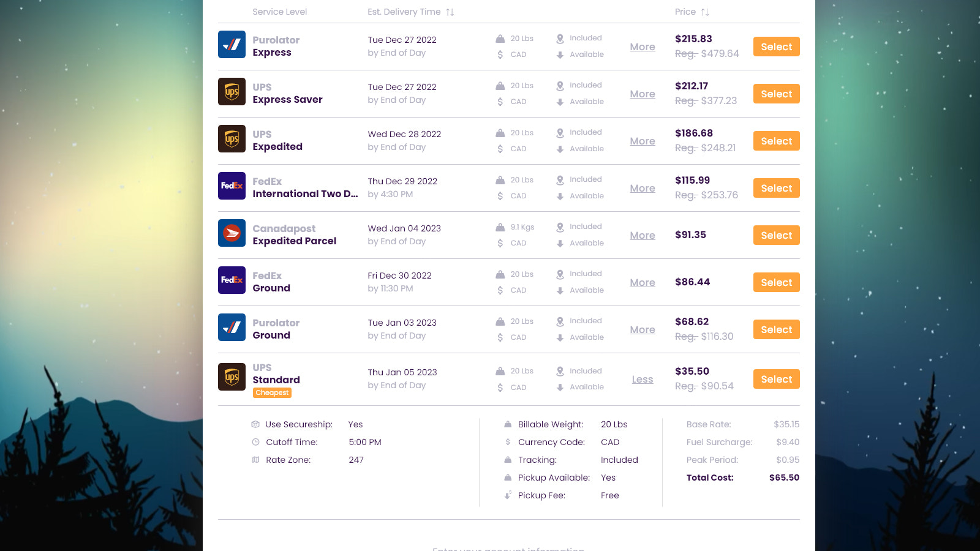Click the Base Rate $35.15 value
980x551 pixels.
(786, 424)
